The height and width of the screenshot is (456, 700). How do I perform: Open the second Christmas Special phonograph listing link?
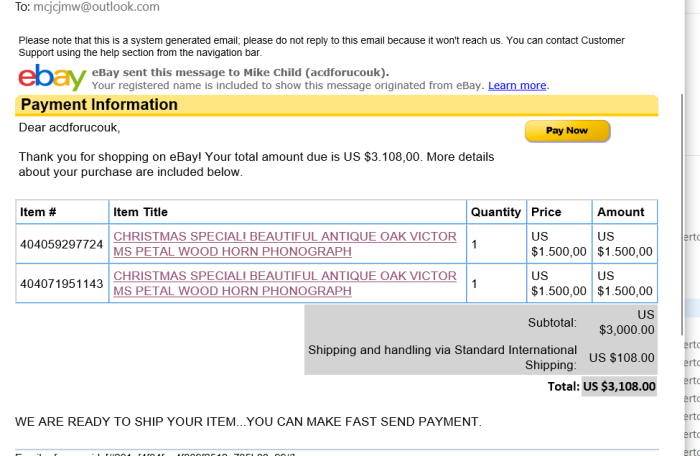(x=285, y=283)
